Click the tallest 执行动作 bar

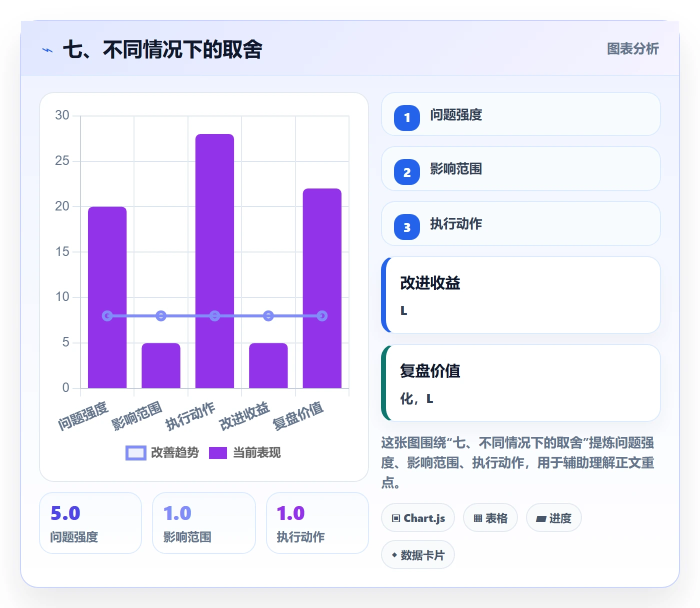click(x=214, y=261)
